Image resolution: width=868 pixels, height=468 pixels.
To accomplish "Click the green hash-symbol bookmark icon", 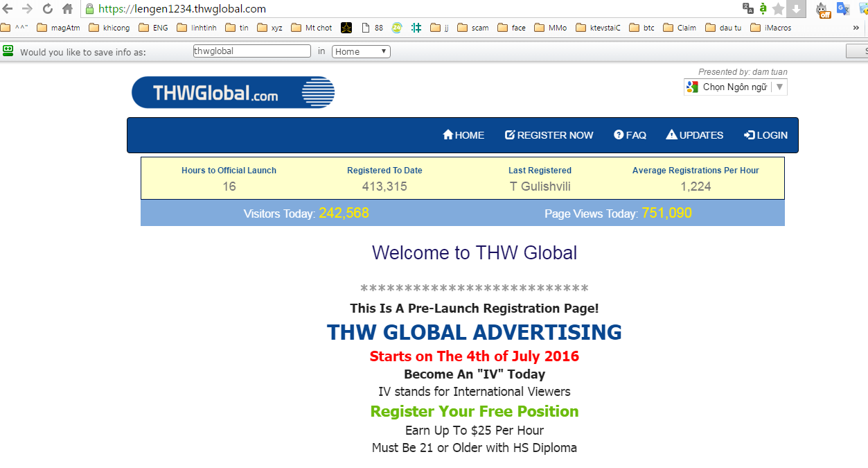I will 416,28.
